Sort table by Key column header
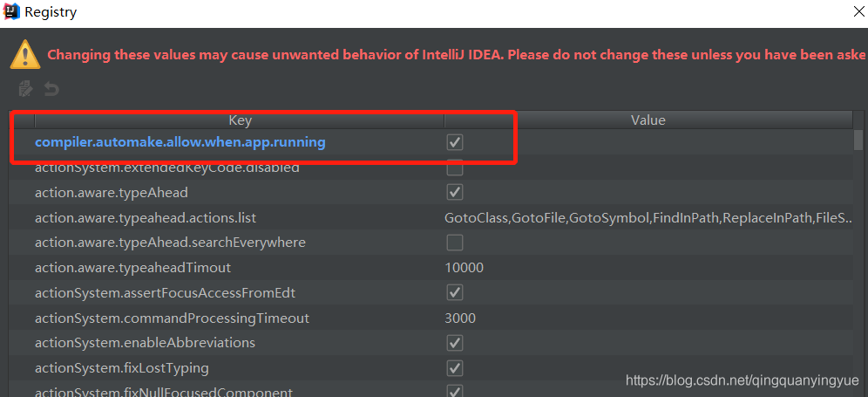Viewport: 868px width, 397px height. coord(240,120)
